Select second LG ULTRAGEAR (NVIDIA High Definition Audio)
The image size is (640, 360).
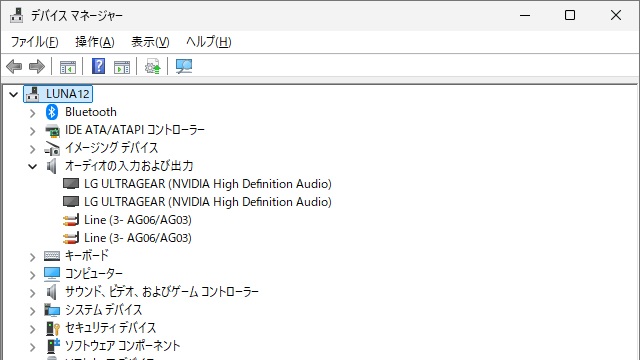[x=208, y=202]
